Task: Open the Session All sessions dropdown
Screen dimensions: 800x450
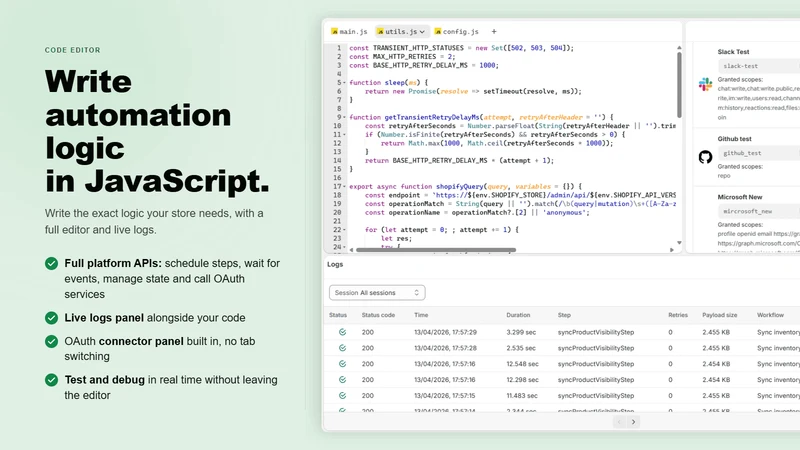Action: click(x=377, y=293)
